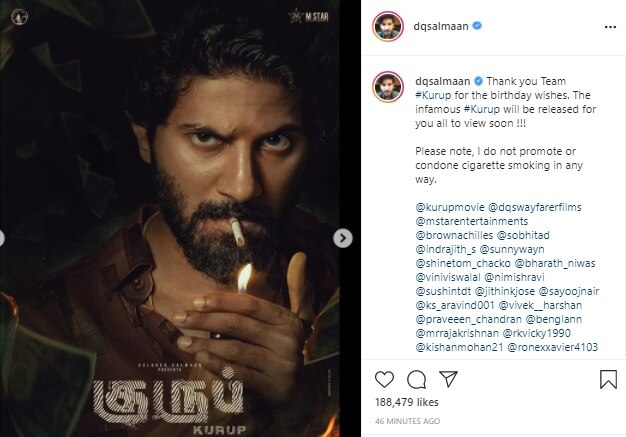
Task: Open the @kurupmovie mention
Action: click(x=449, y=207)
